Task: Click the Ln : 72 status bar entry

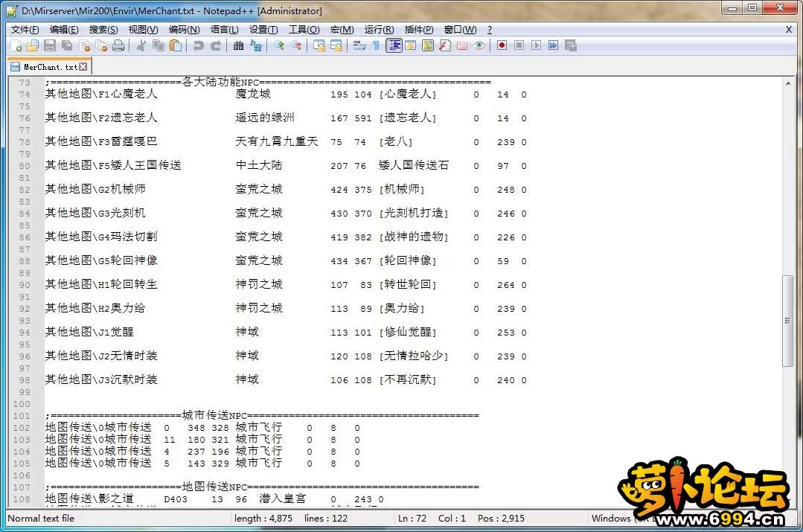Action: click(412, 518)
